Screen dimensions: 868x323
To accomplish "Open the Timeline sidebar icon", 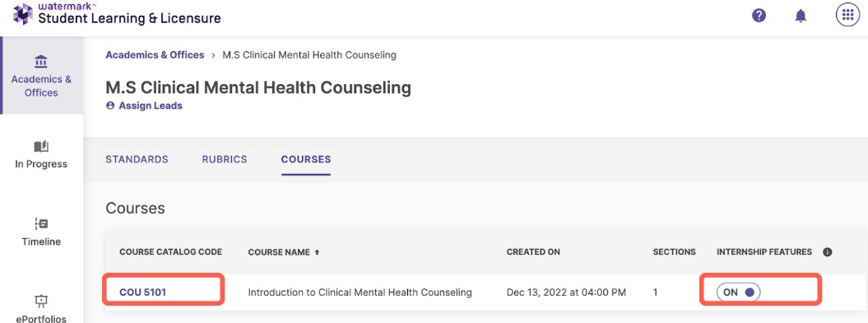I will click(41, 224).
